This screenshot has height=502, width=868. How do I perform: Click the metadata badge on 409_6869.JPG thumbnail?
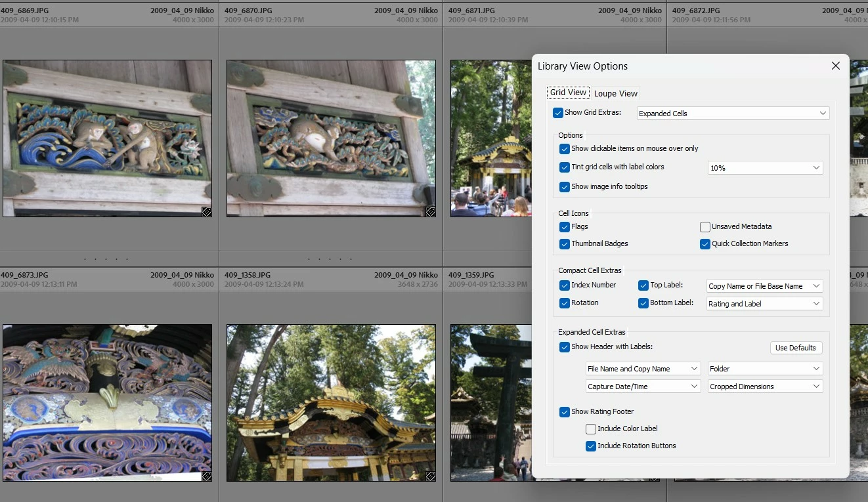(206, 211)
